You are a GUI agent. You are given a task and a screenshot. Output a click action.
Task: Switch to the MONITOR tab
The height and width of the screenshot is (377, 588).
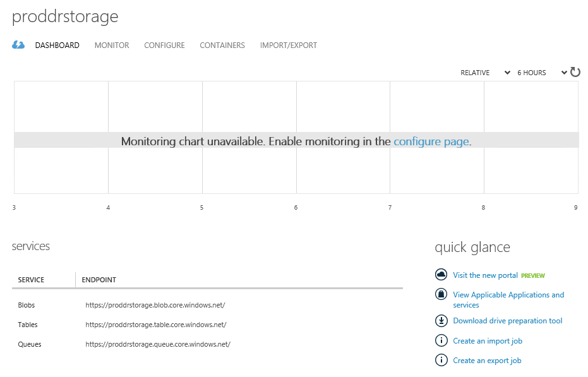pos(112,45)
